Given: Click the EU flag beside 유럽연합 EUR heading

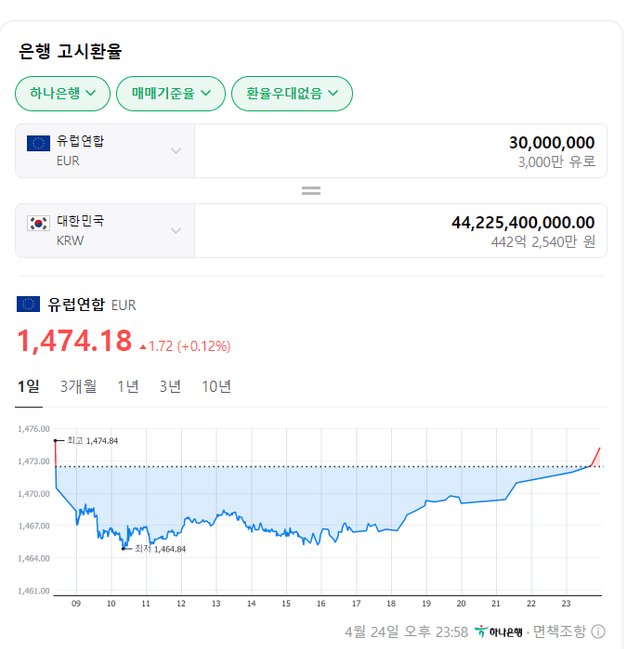Looking at the screenshot, I should pyautogui.click(x=29, y=304).
